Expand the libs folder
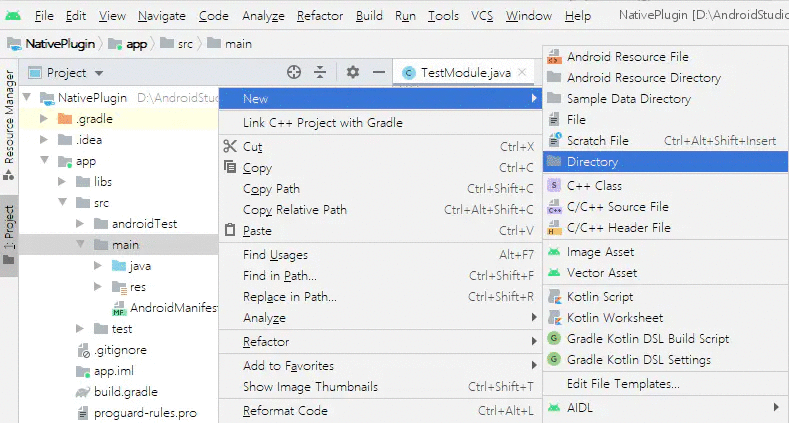This screenshot has height=423, width=789. tap(62, 182)
